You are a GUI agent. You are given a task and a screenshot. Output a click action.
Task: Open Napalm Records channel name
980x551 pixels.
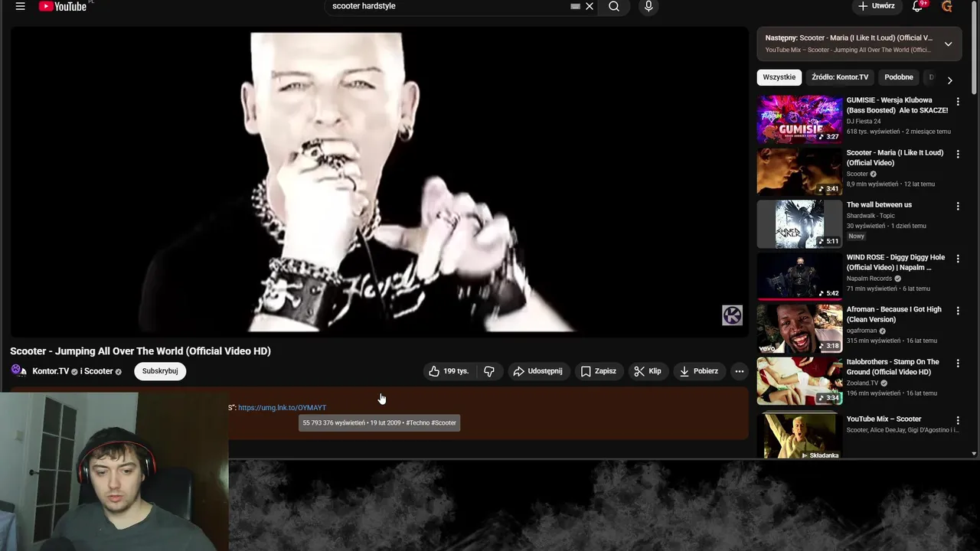869,279
